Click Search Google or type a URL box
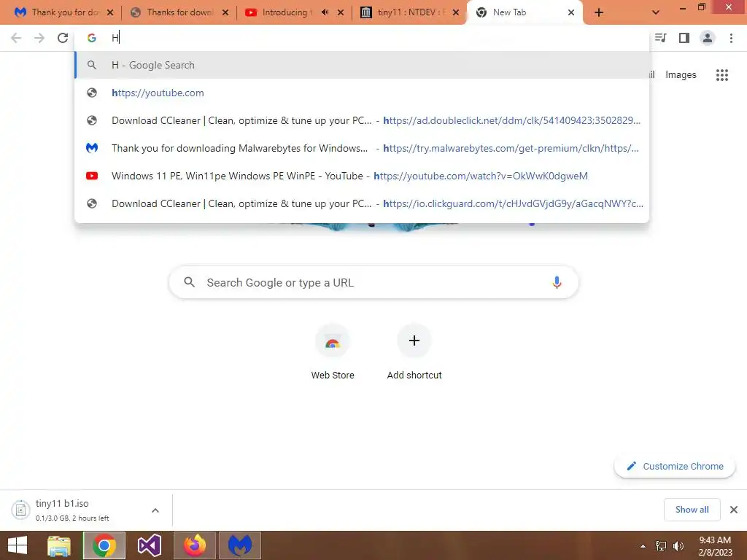Image resolution: width=747 pixels, height=560 pixels. click(374, 282)
